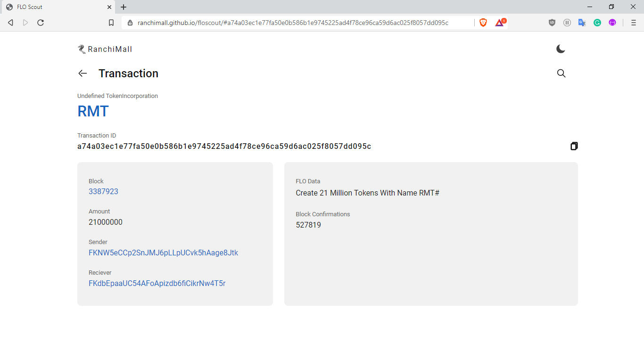644x343 pixels.
Task: Open search with the magnifier icon
Action: coord(561,73)
